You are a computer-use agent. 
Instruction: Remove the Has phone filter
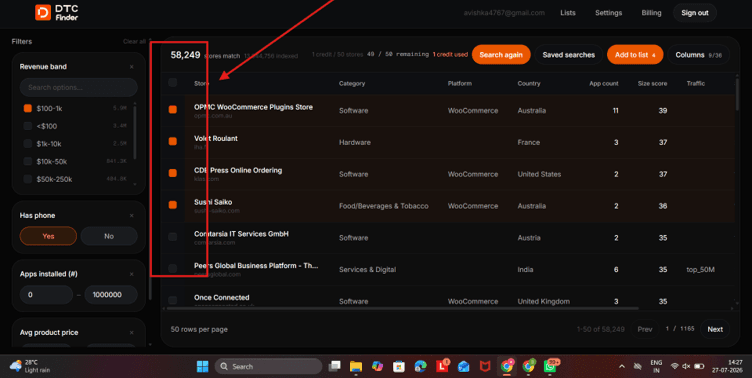[131, 216]
